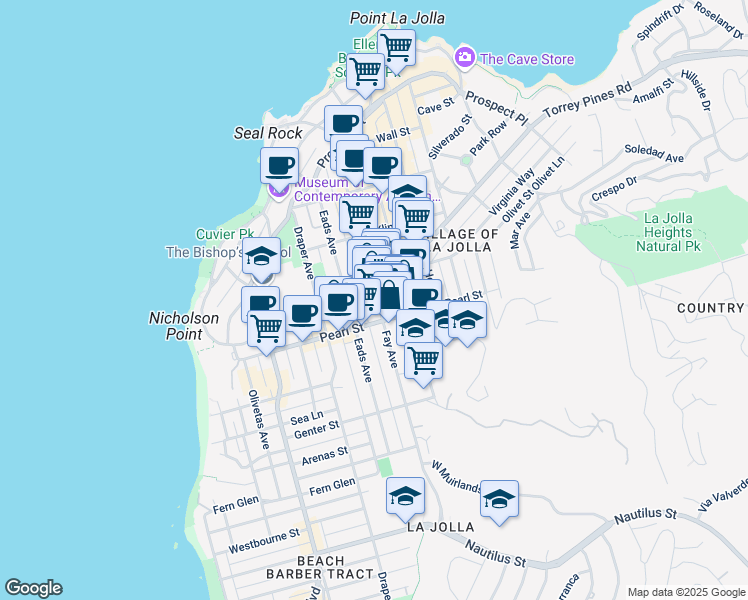Click the Seal Rock label
This screenshot has height=600, width=748.
point(268,133)
